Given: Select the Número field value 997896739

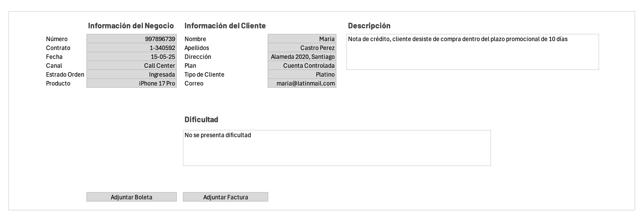Looking at the screenshot, I should tap(131, 39).
